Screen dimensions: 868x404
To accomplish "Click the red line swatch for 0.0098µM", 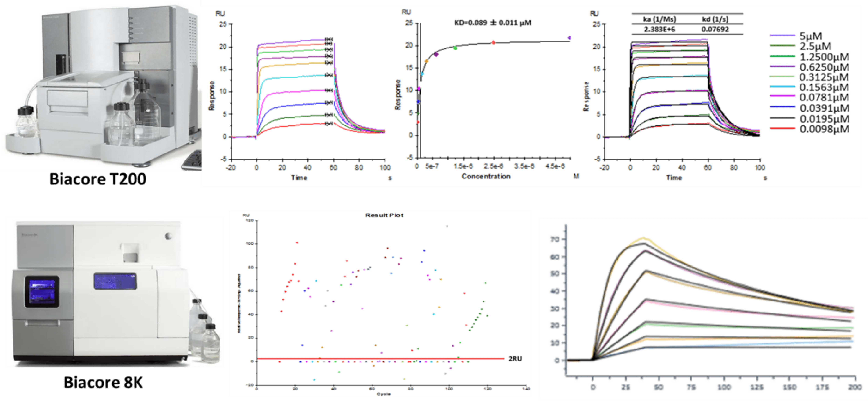I will [782, 128].
